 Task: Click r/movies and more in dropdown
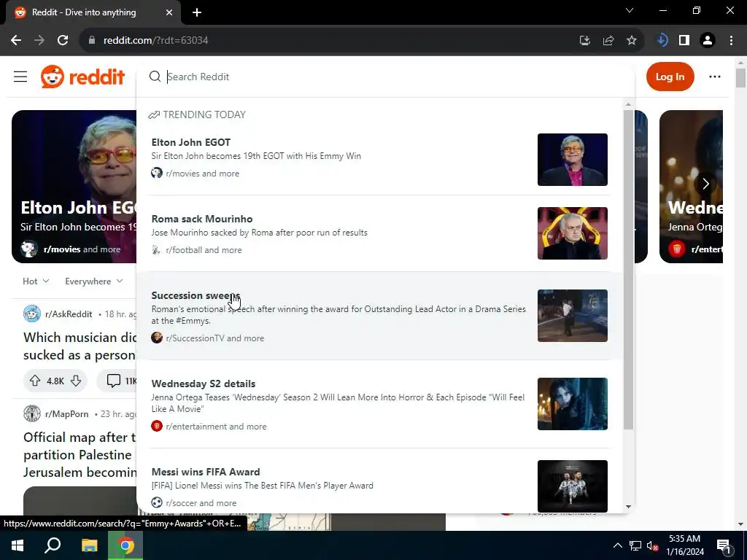[203, 174]
